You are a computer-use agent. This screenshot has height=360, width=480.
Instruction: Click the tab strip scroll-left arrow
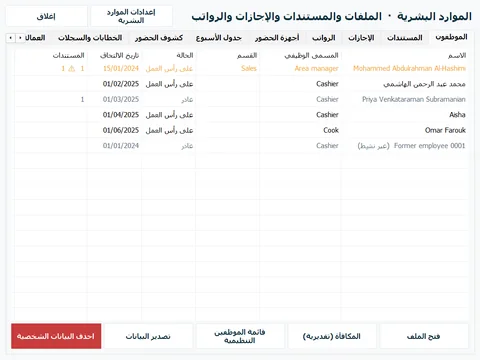[x=11, y=38]
